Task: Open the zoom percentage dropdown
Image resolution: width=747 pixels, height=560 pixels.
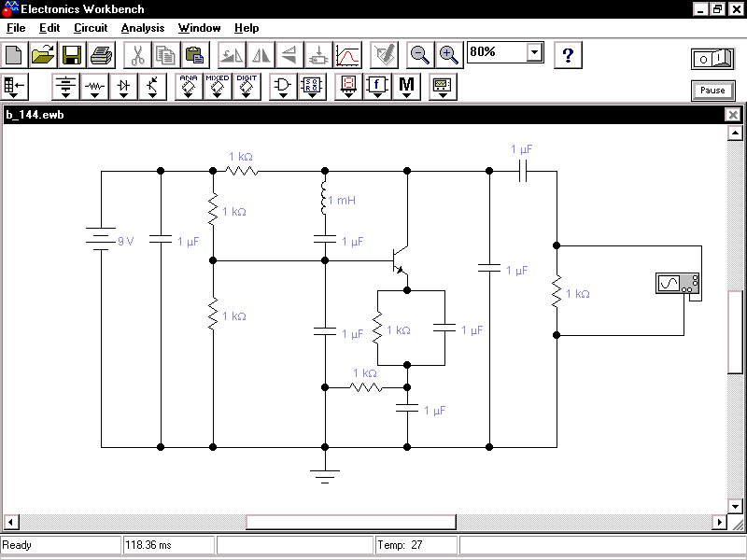Action: (x=534, y=52)
